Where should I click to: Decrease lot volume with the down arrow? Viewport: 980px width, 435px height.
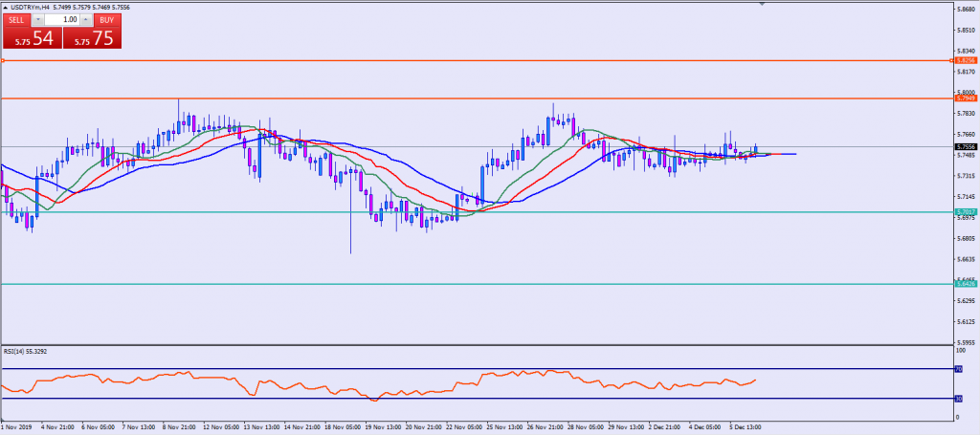37,19
